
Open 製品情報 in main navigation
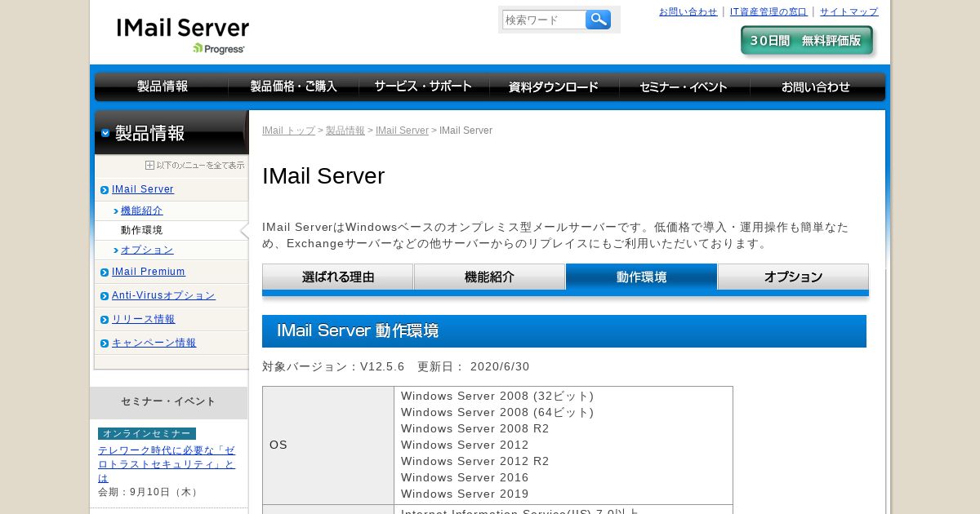(163, 86)
